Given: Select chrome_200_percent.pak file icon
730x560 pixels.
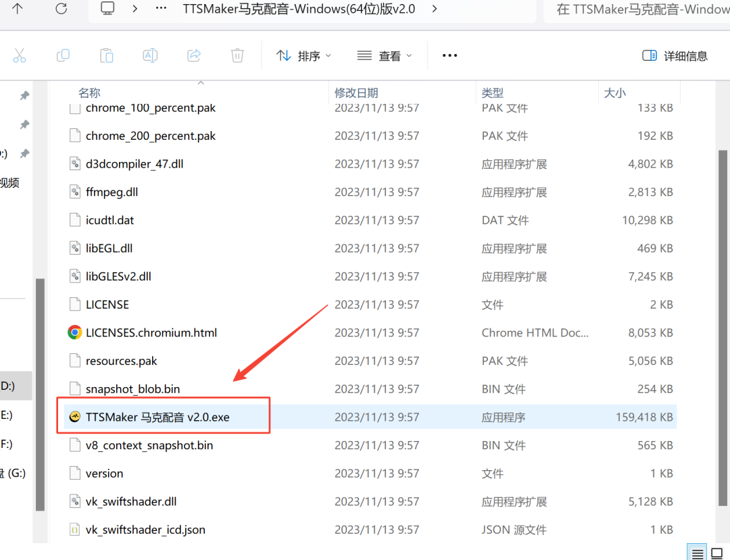Looking at the screenshot, I should click(x=74, y=136).
